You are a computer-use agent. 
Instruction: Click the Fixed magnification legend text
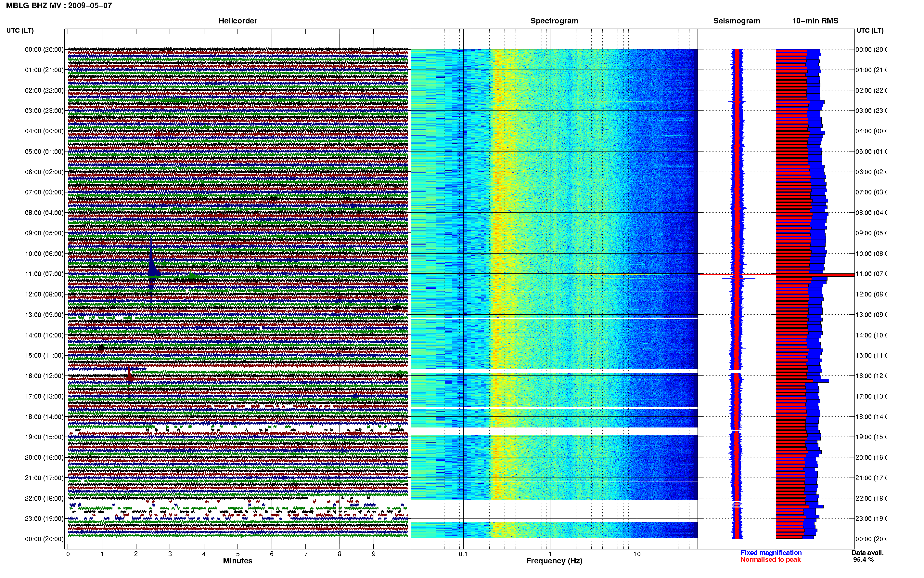[771, 553]
